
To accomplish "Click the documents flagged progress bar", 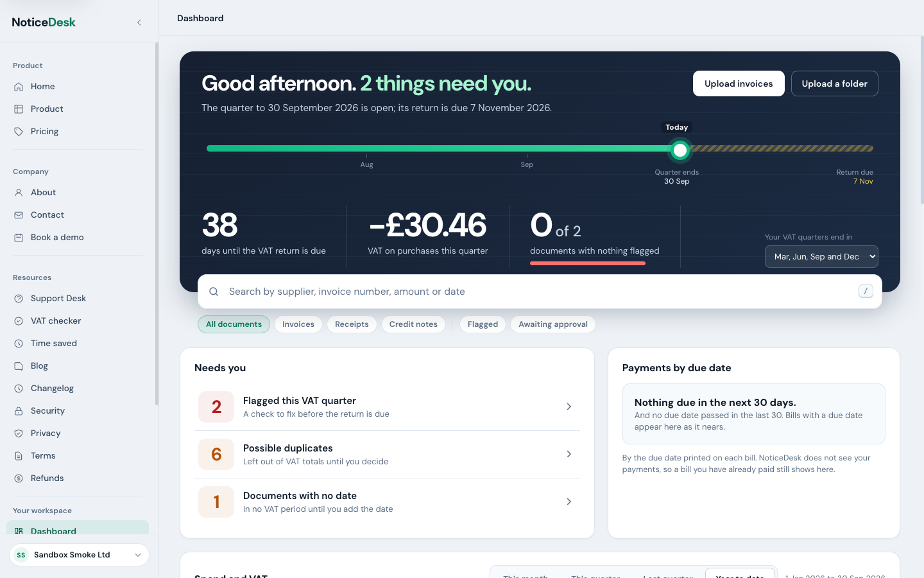I will point(588,263).
